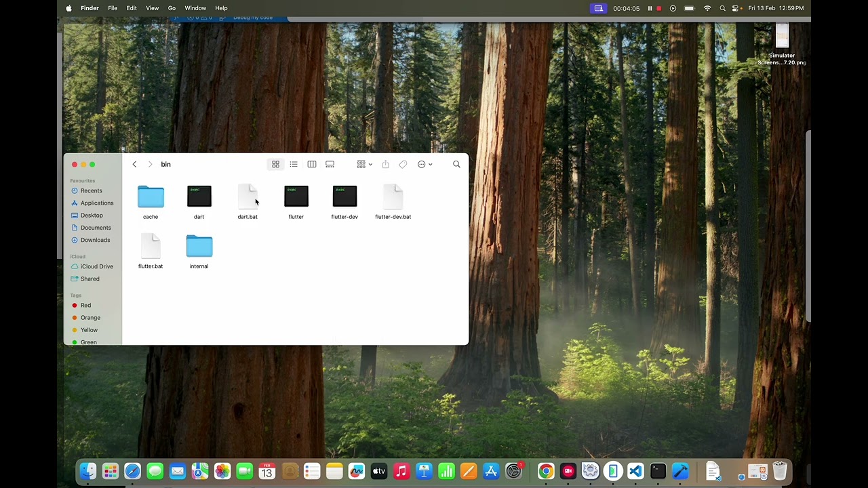868x488 pixels.
Task: Select the flutter.bat file
Action: pyautogui.click(x=151, y=246)
